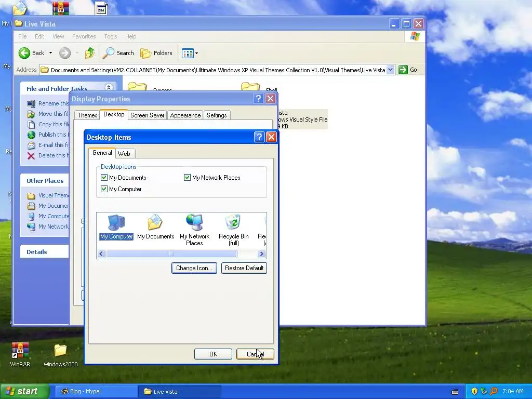The width and height of the screenshot is (532, 399).
Task: Open the Tools menu
Action: pyautogui.click(x=110, y=36)
